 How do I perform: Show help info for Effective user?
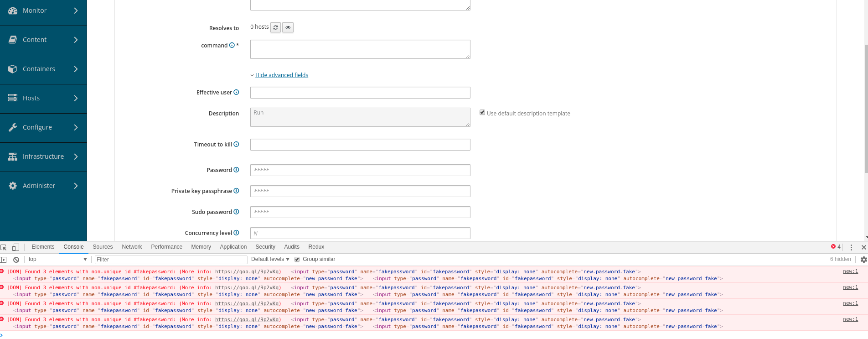click(236, 92)
